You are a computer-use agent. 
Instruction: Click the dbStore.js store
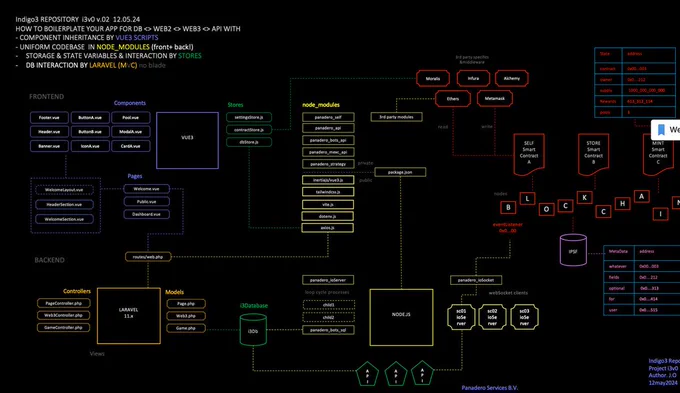[249, 142]
